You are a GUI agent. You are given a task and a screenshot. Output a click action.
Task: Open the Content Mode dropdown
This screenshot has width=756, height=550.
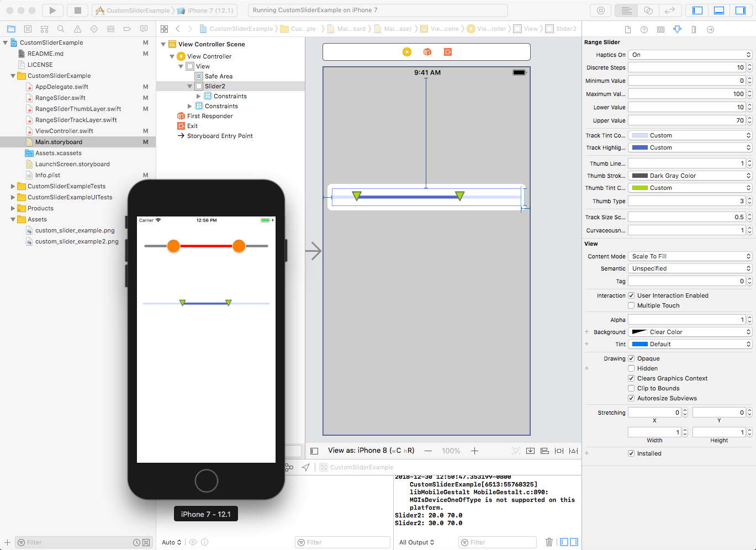[689, 256]
